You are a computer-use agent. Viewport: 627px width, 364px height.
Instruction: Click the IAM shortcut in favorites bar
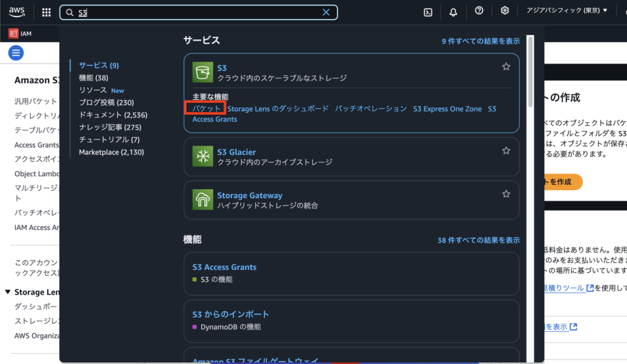click(20, 34)
